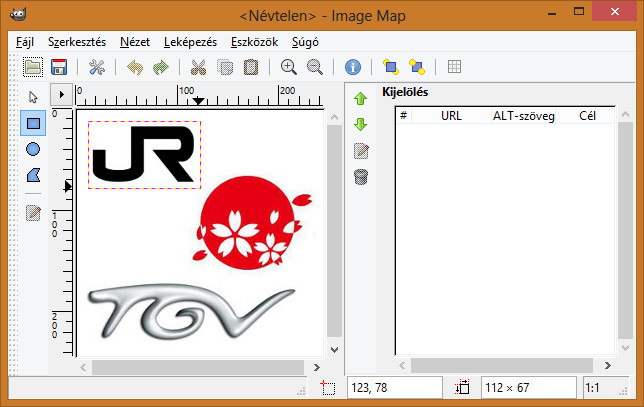Image resolution: width=644 pixels, height=407 pixels.
Task: Open the Fájl menu
Action: click(x=25, y=42)
